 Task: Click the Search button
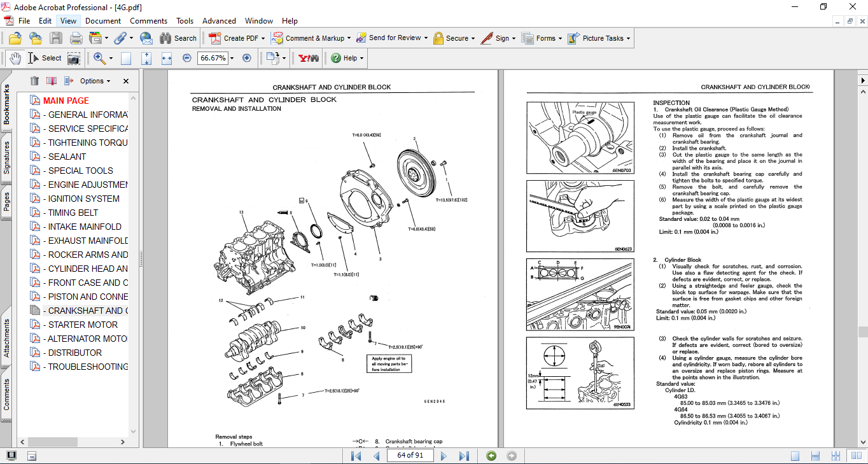click(x=178, y=38)
